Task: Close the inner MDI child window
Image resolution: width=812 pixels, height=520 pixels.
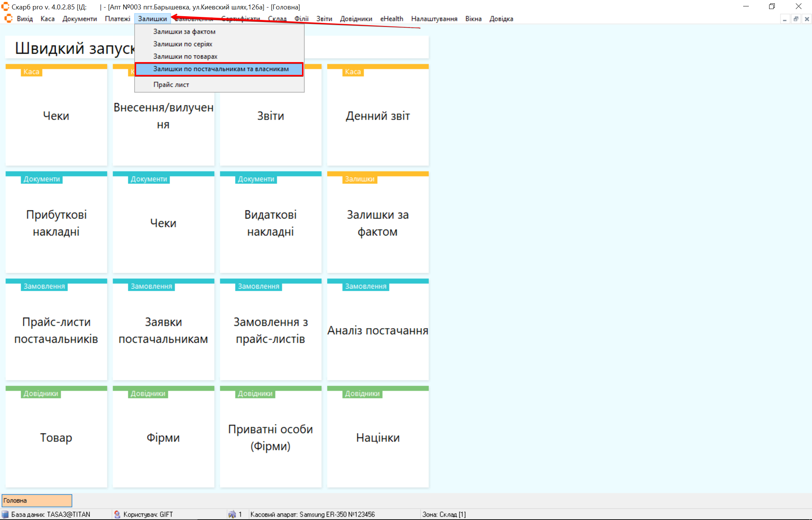Action: coord(807,19)
